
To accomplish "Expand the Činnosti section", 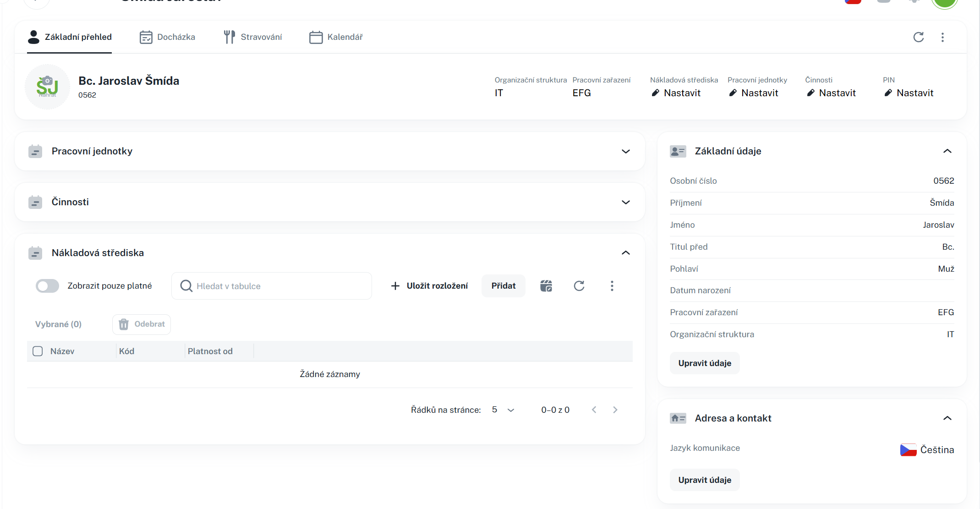I will click(625, 203).
